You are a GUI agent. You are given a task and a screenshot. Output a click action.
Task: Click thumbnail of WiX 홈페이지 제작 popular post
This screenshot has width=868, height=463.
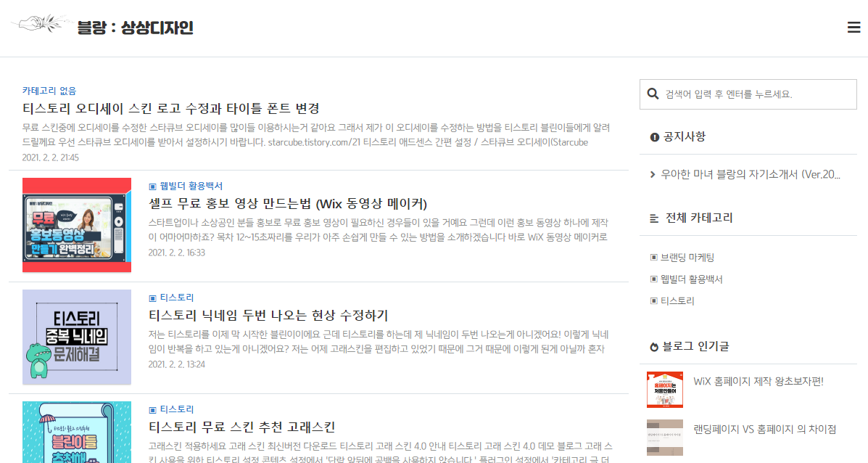coord(665,390)
